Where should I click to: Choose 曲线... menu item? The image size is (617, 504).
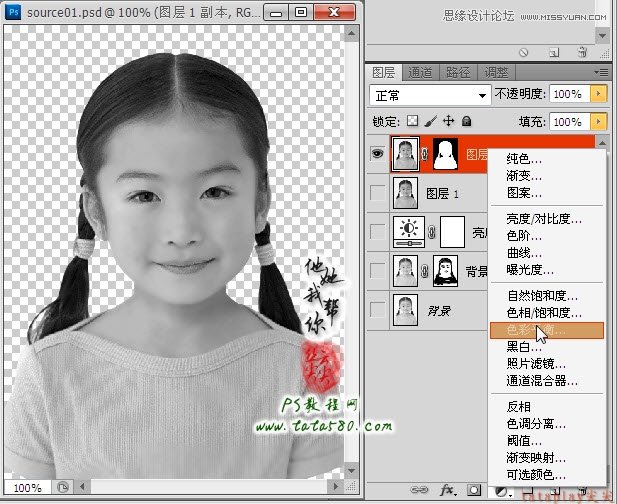[547, 253]
